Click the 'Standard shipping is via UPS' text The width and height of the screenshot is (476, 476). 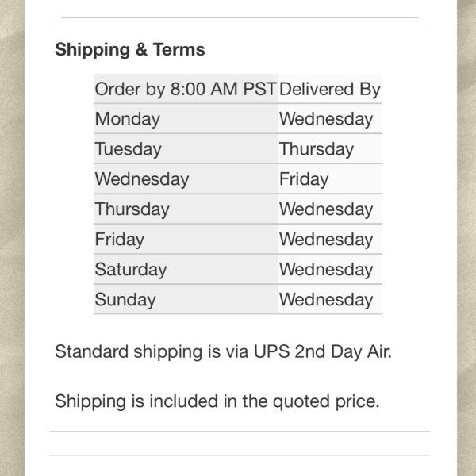tap(172, 351)
